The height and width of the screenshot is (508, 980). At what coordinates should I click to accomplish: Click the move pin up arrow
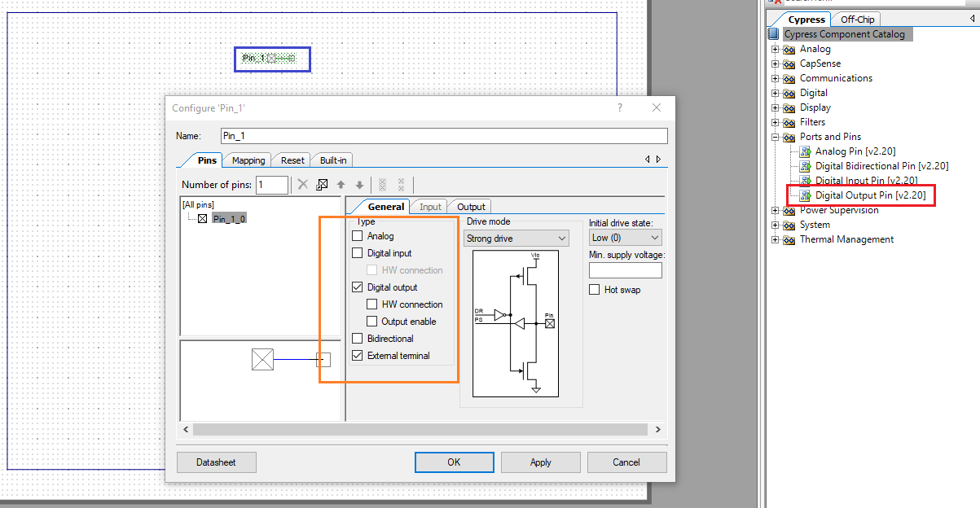tap(341, 185)
